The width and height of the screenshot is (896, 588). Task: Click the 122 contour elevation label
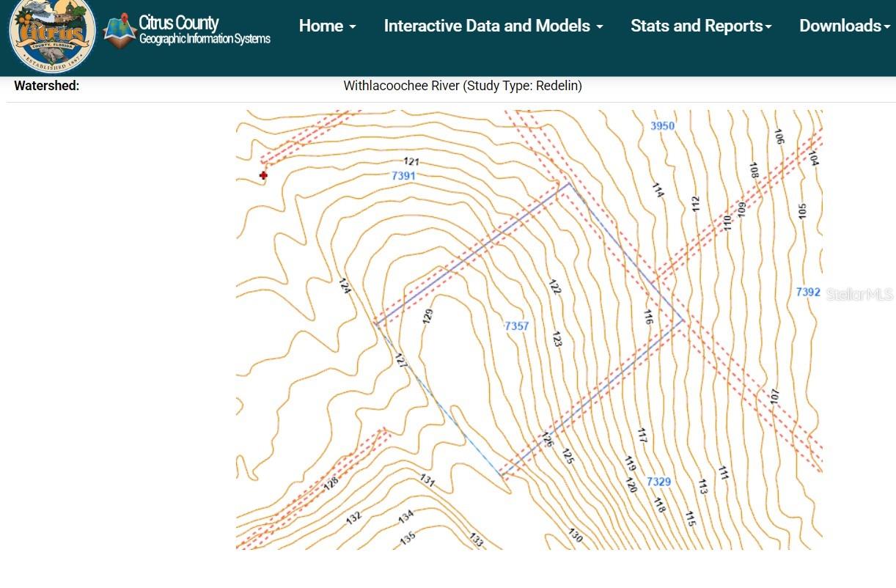point(554,287)
